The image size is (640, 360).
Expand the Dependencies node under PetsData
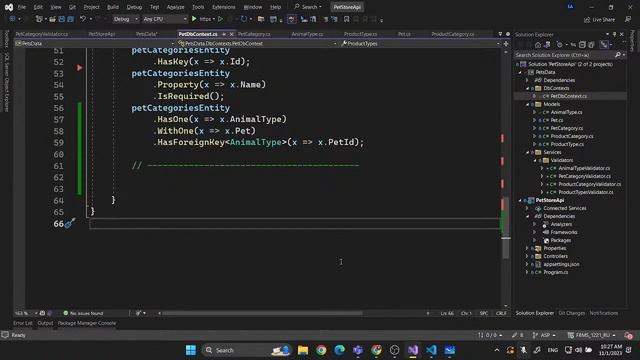coord(527,80)
